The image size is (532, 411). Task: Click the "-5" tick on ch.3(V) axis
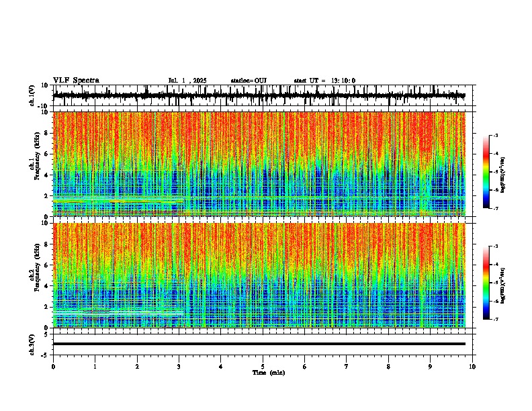[x=46, y=355]
